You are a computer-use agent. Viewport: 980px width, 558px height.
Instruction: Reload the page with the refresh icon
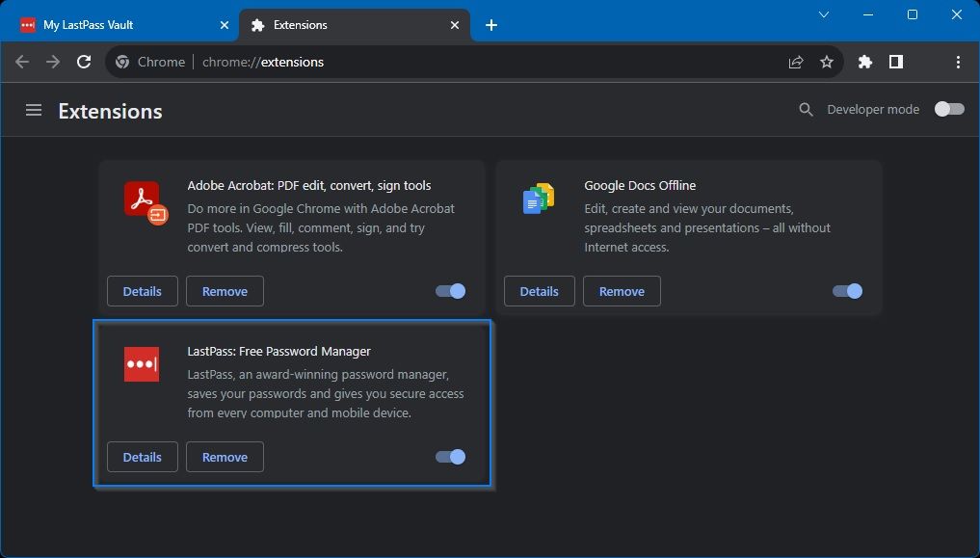tap(83, 61)
